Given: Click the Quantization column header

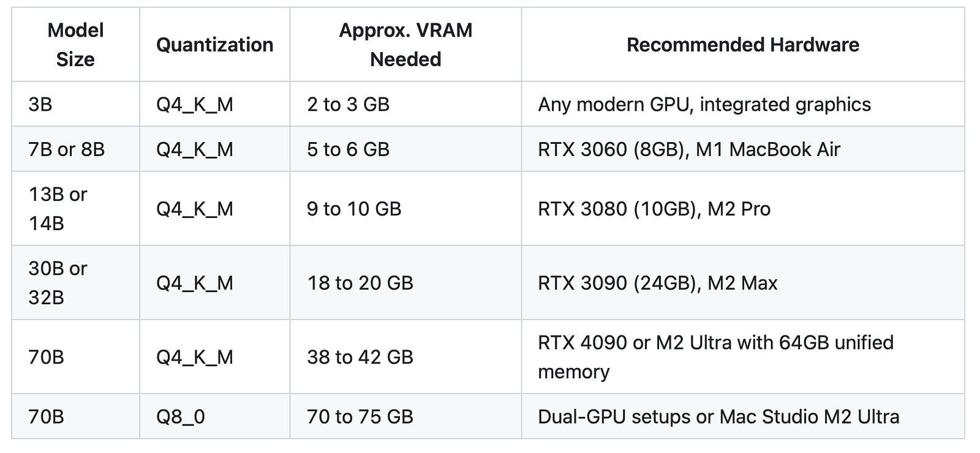Looking at the screenshot, I should pos(214,45).
